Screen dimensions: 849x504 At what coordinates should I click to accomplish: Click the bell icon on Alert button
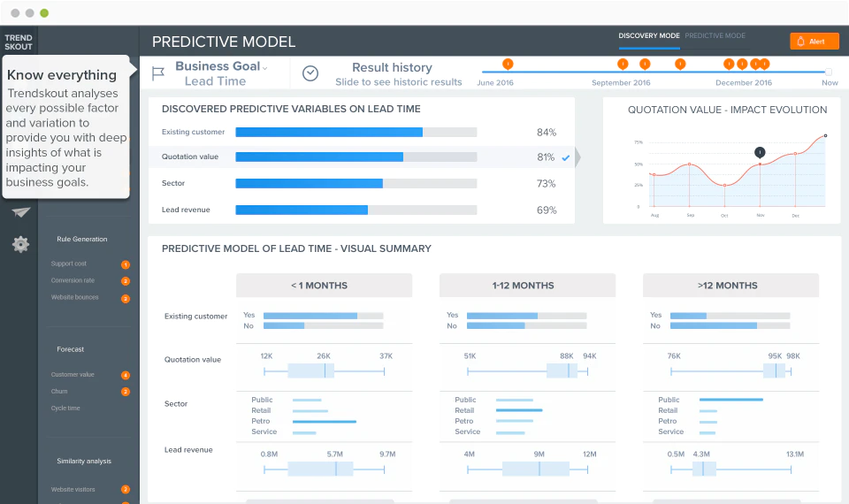(801, 42)
